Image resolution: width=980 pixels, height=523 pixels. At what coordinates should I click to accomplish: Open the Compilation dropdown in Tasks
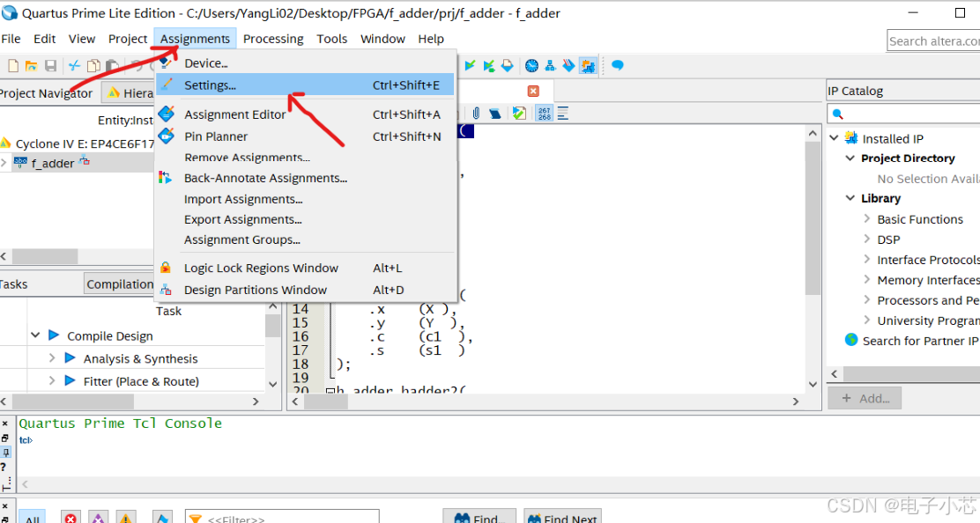119,284
